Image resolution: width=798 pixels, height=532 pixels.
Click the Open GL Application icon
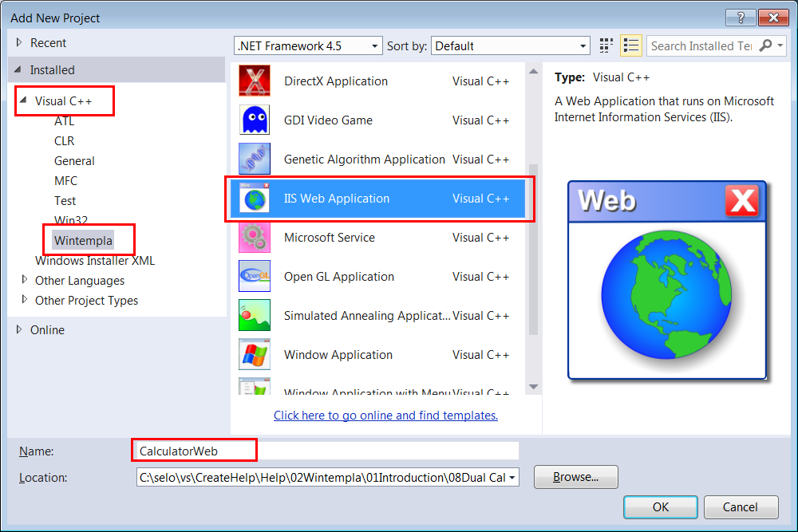coord(255,276)
